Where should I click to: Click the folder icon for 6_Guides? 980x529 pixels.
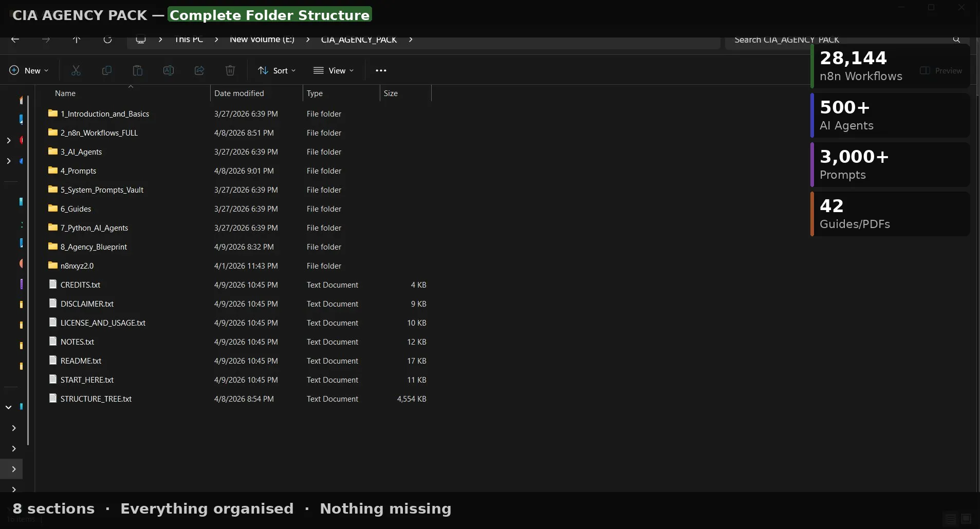tap(53, 209)
